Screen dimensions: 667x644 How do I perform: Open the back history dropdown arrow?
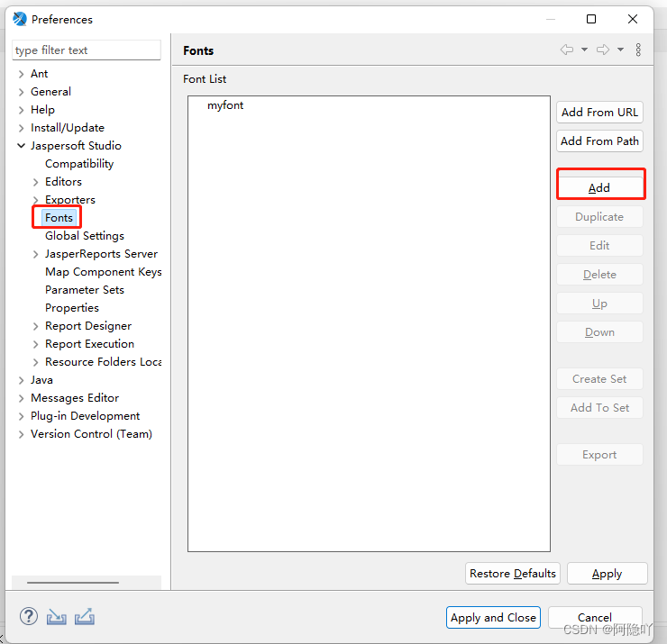[584, 50]
